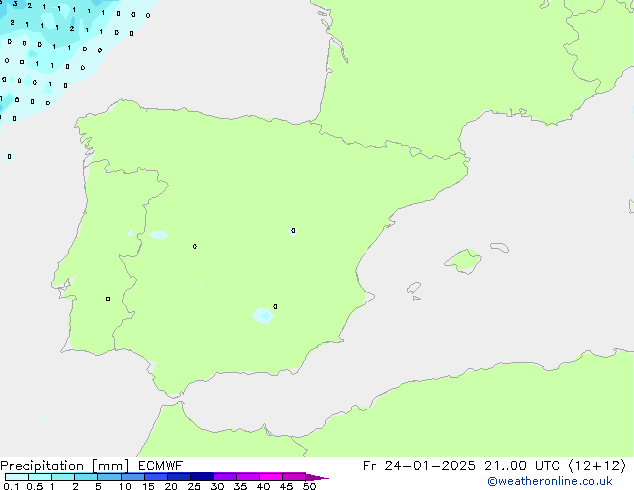
Task: Click the forecast date 'Fr 24-01-2025'
Action: point(419,466)
